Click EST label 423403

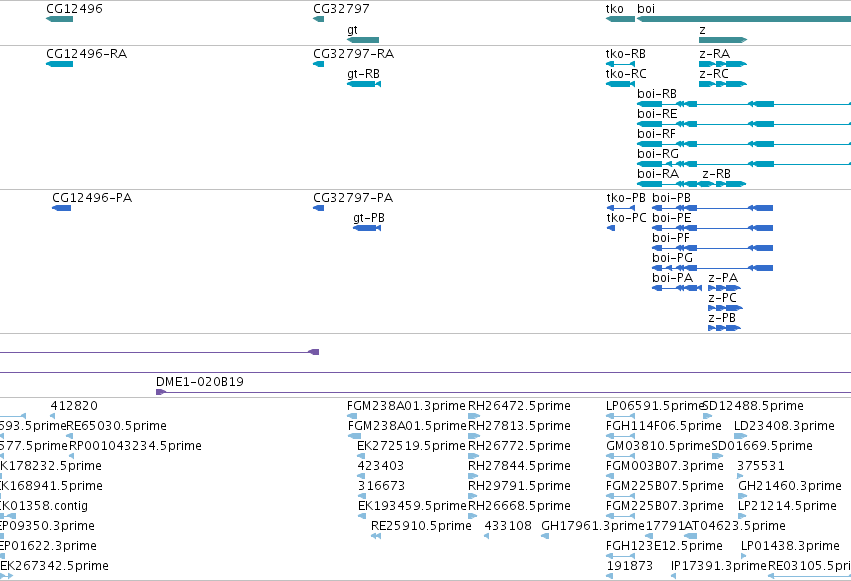click(380, 466)
